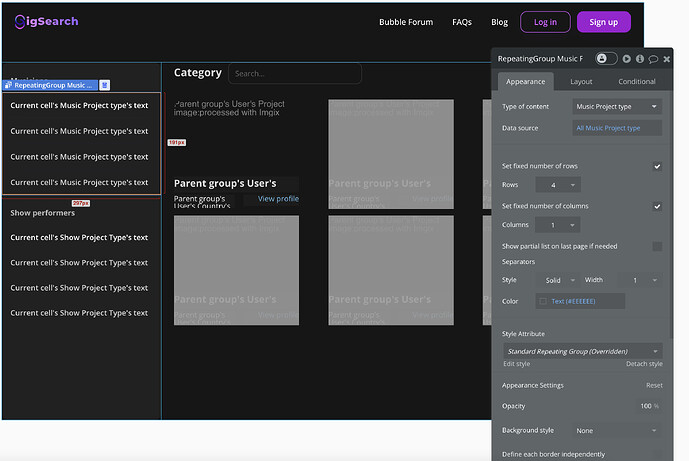Select first Music Project type's text cell

[x=79, y=105]
